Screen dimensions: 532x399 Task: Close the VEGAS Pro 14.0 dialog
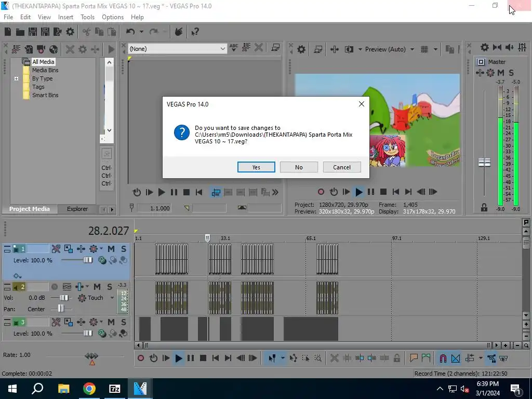362,104
